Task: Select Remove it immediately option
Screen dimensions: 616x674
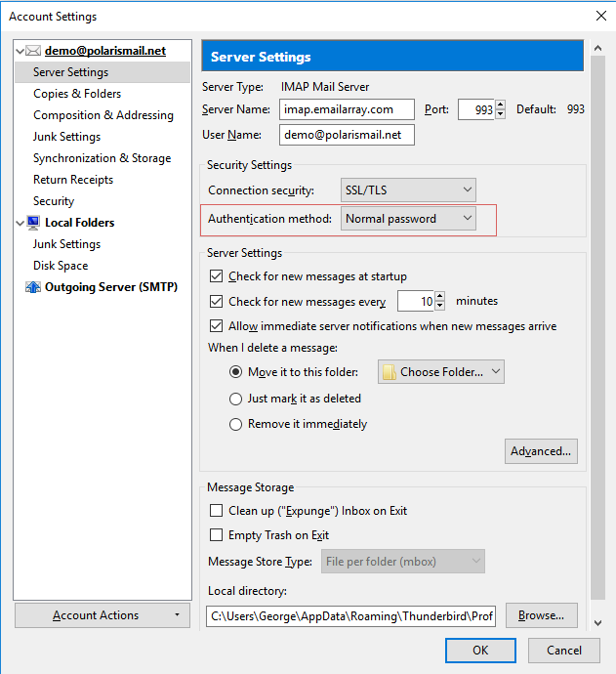Action: click(x=235, y=424)
